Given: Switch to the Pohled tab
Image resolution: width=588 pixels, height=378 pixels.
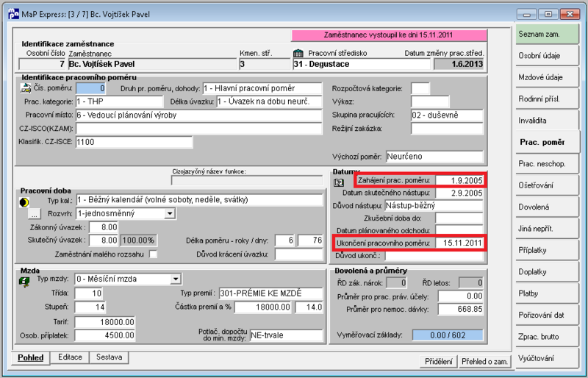Looking at the screenshot, I should 31,357.
